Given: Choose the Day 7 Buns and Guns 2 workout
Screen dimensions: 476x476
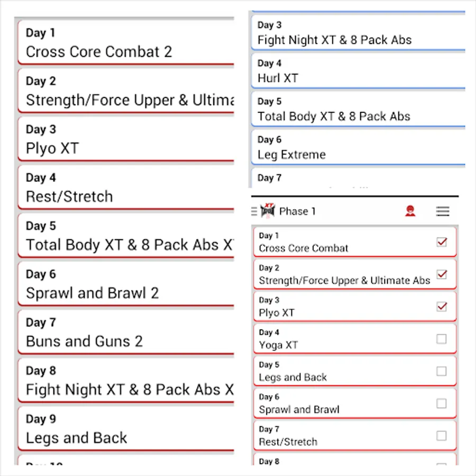Looking at the screenshot, I should point(127,332).
